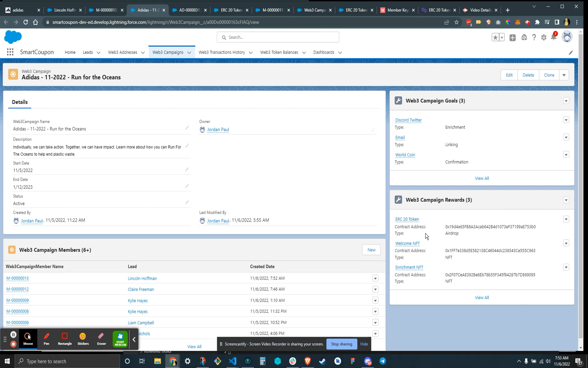Edit the End Date field pencil
588x368 pixels.
click(187, 186)
